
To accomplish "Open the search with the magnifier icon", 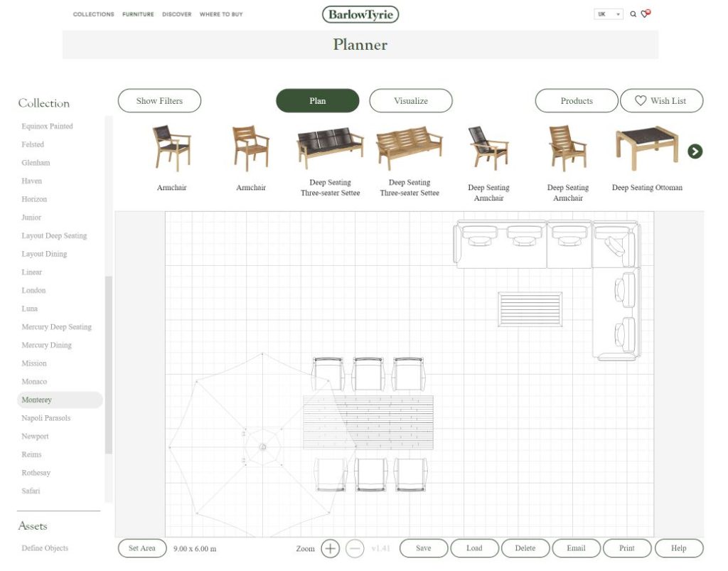I will click(x=632, y=13).
